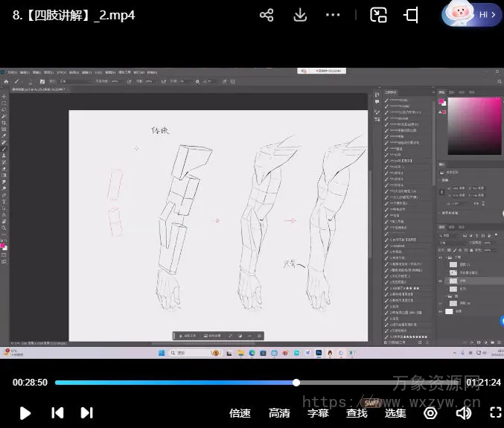Open the 选集 episode list
The height and width of the screenshot is (428, 504).
click(396, 413)
